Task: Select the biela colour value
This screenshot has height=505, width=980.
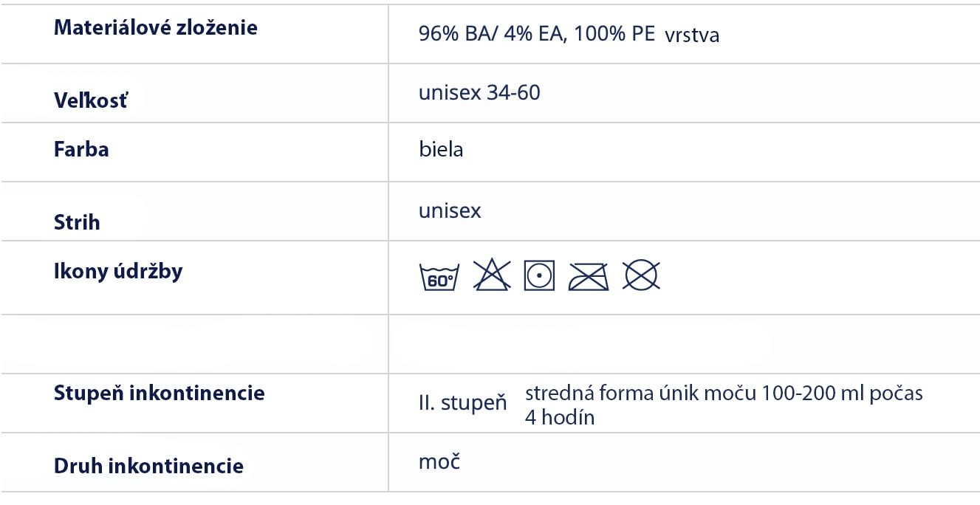Action: (441, 149)
